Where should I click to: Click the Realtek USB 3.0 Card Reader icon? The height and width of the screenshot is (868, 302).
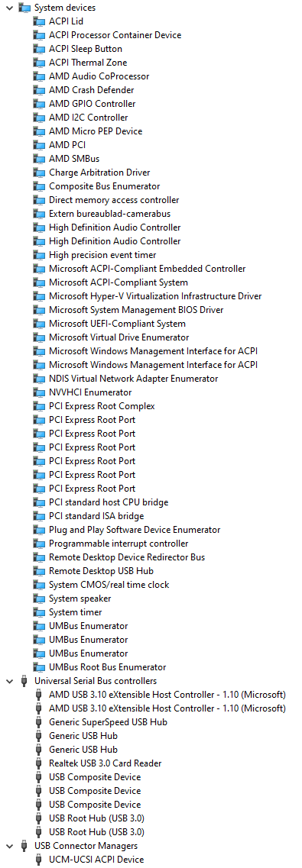39,763
